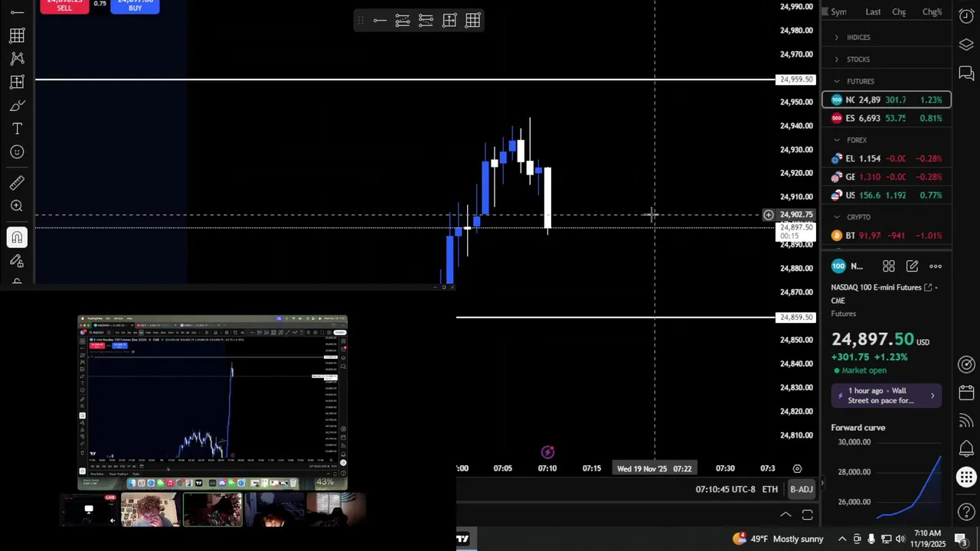Open the Notifications bell icon
This screenshot has height=551, width=980.
966,448
